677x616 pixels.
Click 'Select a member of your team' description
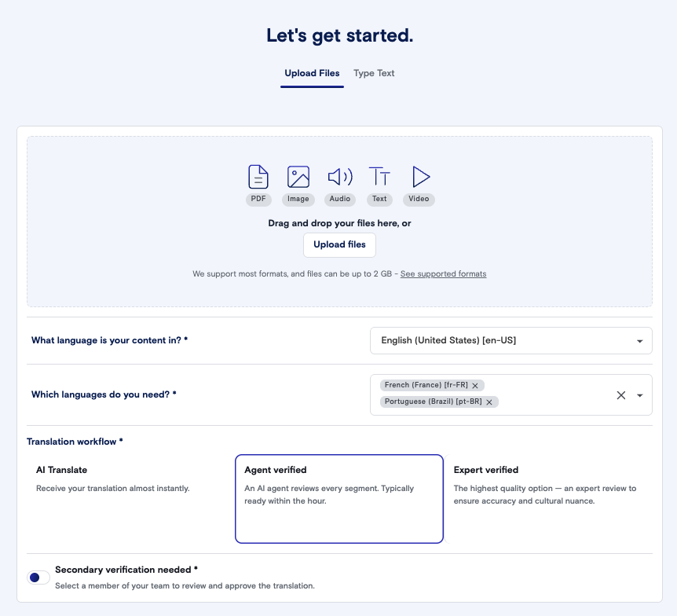185,586
